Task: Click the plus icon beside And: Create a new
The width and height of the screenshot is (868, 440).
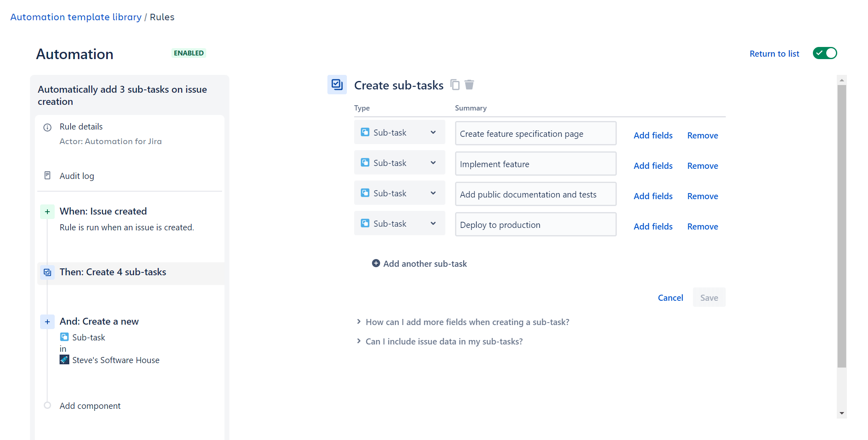Action: (x=47, y=321)
